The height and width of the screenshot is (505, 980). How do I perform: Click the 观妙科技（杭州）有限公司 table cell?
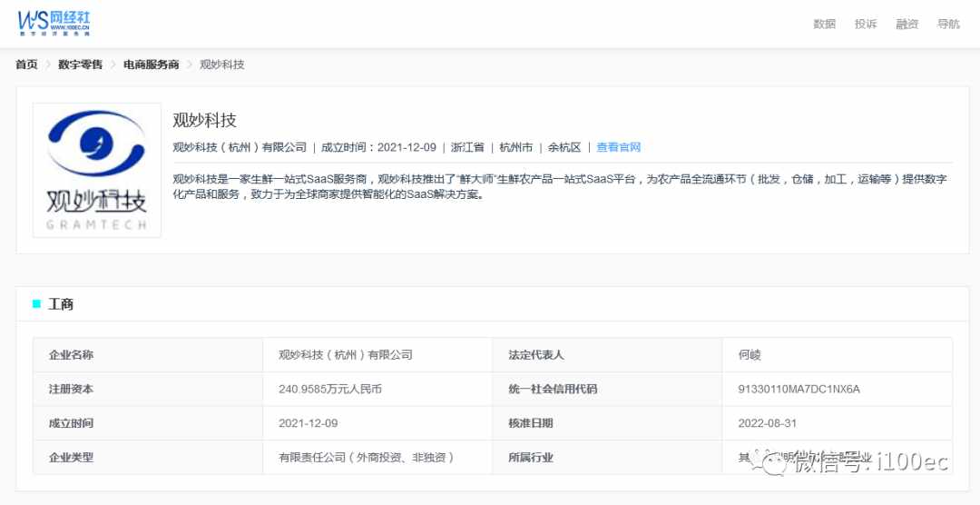click(377, 355)
